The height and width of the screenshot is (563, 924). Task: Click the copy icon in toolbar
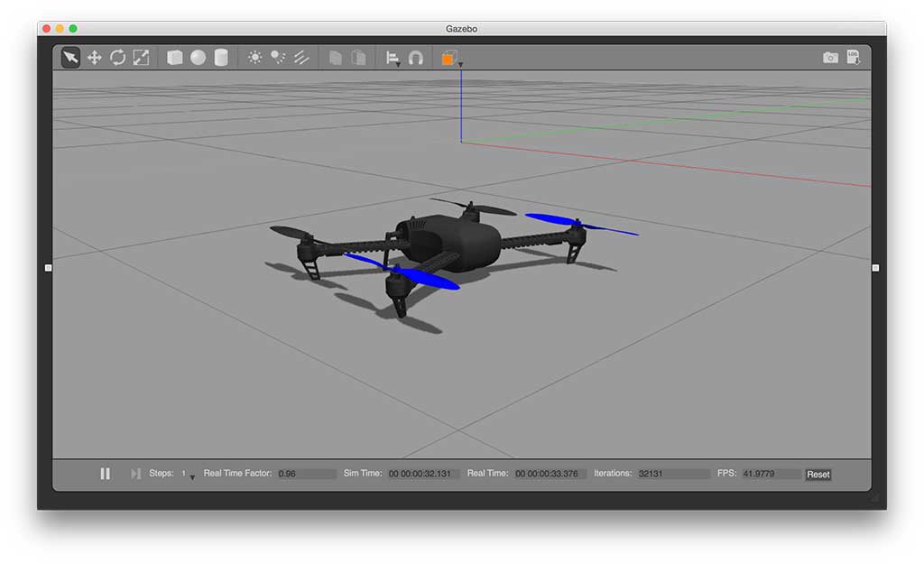(x=336, y=58)
